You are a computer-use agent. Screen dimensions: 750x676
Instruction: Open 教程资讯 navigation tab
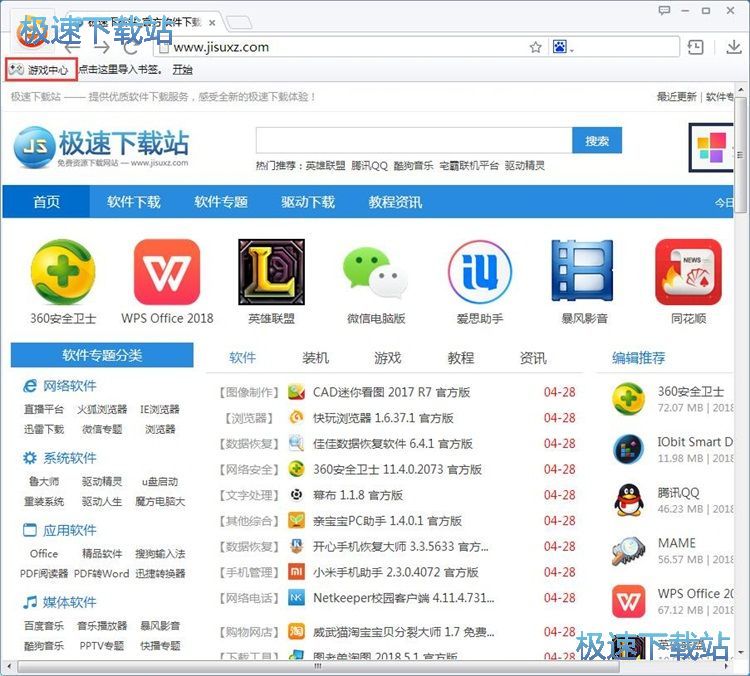pos(395,202)
